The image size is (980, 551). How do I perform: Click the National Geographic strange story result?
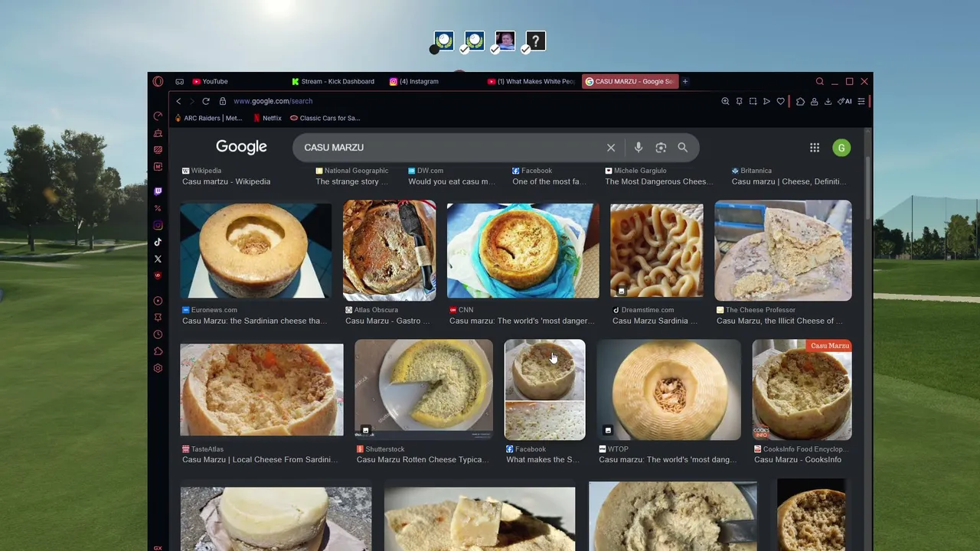click(x=352, y=181)
